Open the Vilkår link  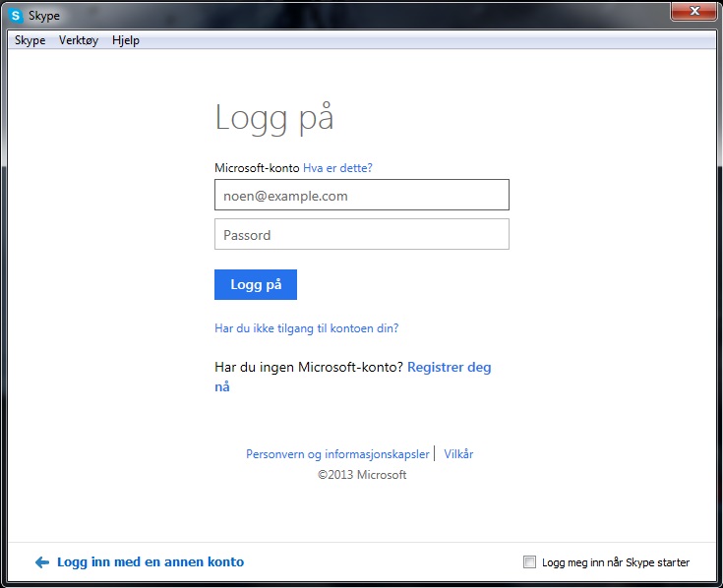458,454
